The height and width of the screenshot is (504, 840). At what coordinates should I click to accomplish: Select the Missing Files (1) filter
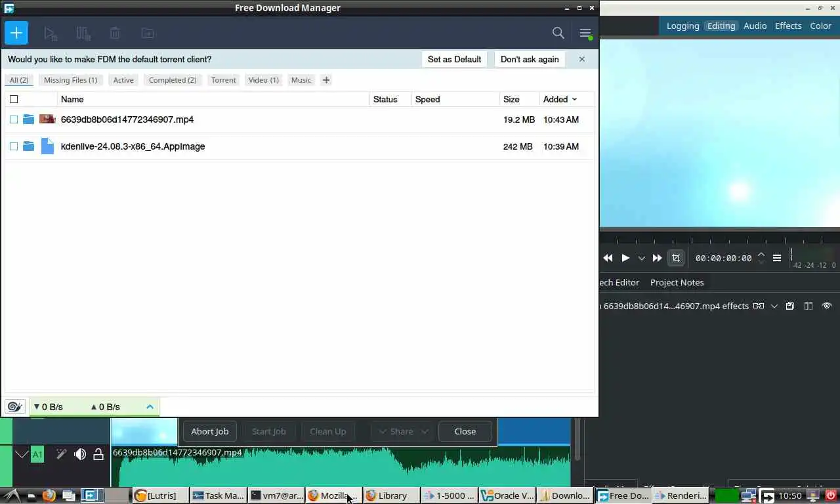point(70,80)
